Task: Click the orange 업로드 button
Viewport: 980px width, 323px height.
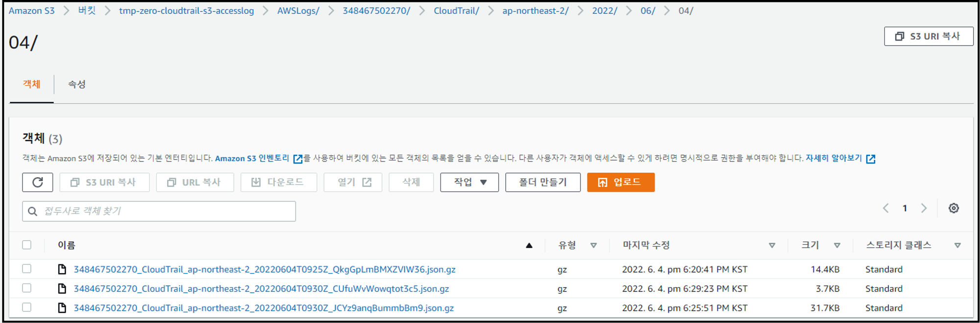Action: click(x=621, y=183)
